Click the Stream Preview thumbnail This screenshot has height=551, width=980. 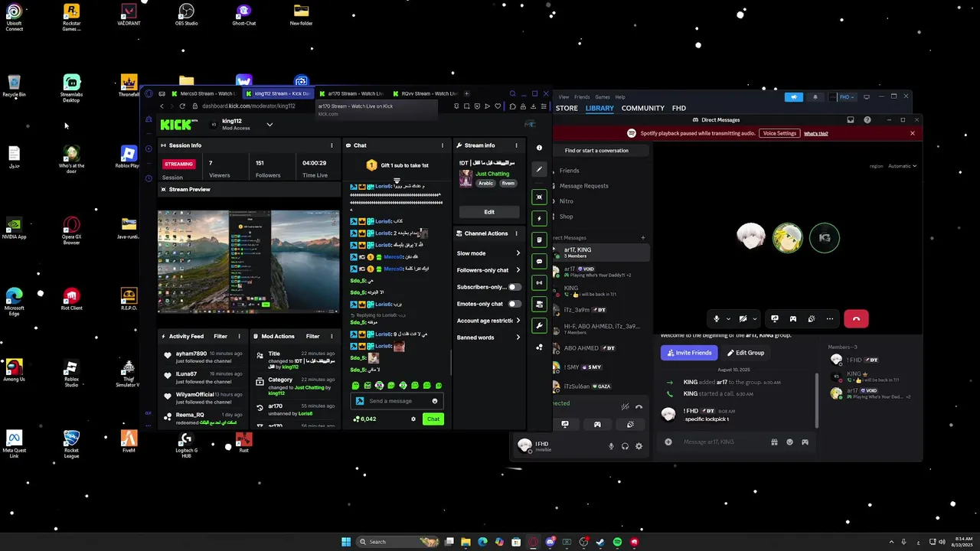249,262
